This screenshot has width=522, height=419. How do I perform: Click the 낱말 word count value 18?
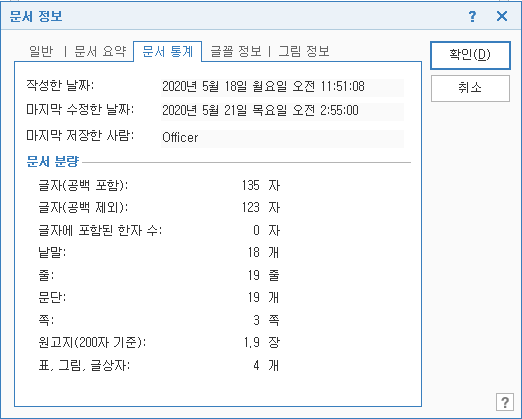[254, 253]
